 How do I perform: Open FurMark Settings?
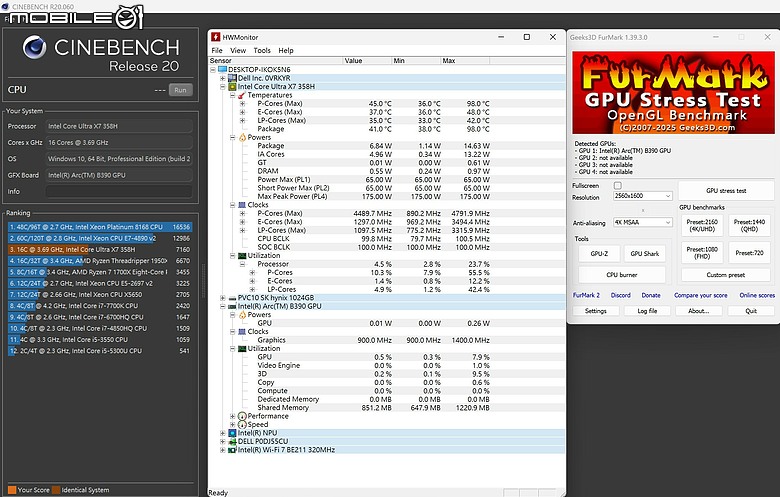[x=595, y=311]
